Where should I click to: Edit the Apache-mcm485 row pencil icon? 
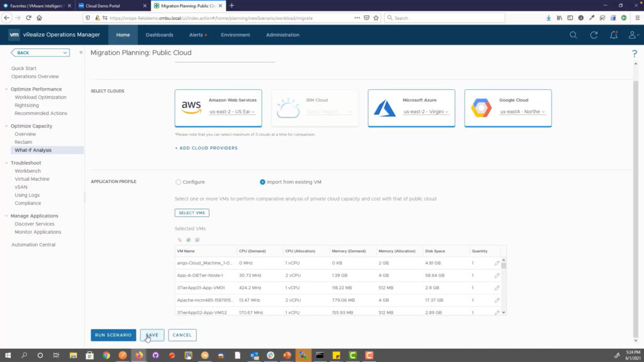pos(497,300)
